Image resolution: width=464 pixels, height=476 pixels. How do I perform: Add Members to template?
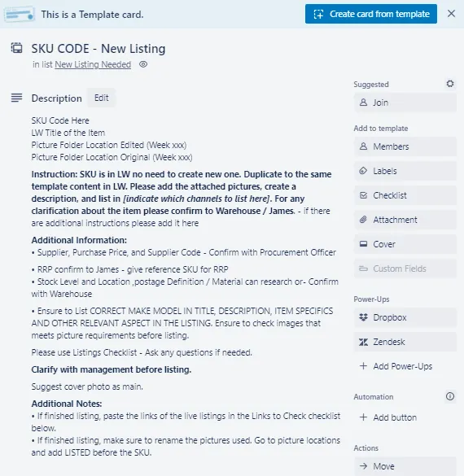pos(405,146)
